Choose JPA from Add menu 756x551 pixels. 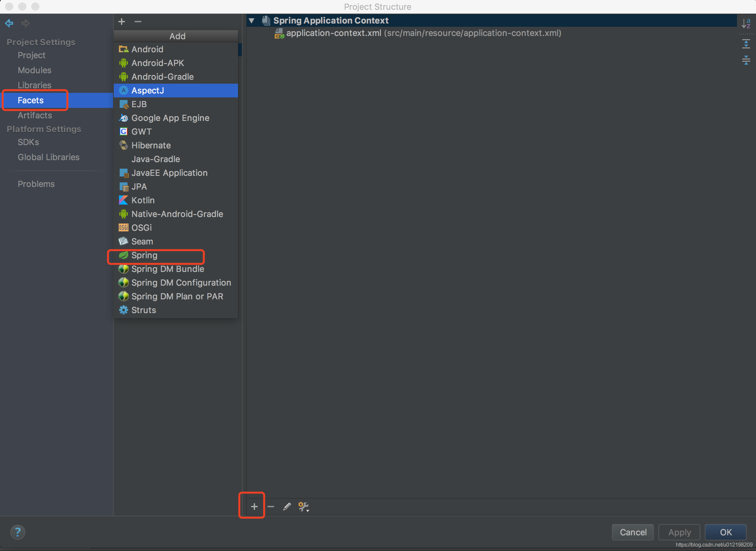click(x=176, y=187)
